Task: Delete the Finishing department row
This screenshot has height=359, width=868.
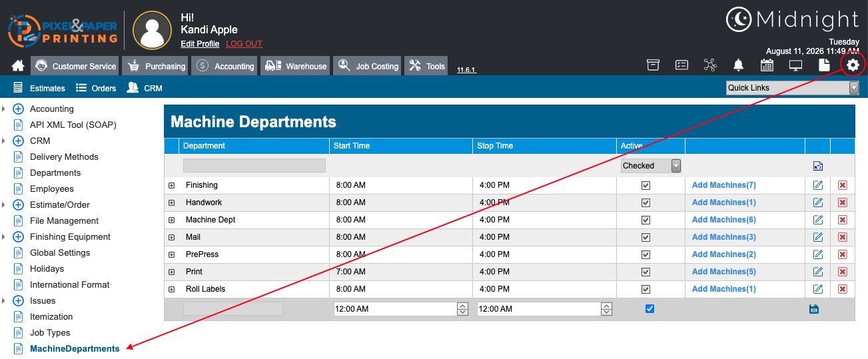Action: 843,185
